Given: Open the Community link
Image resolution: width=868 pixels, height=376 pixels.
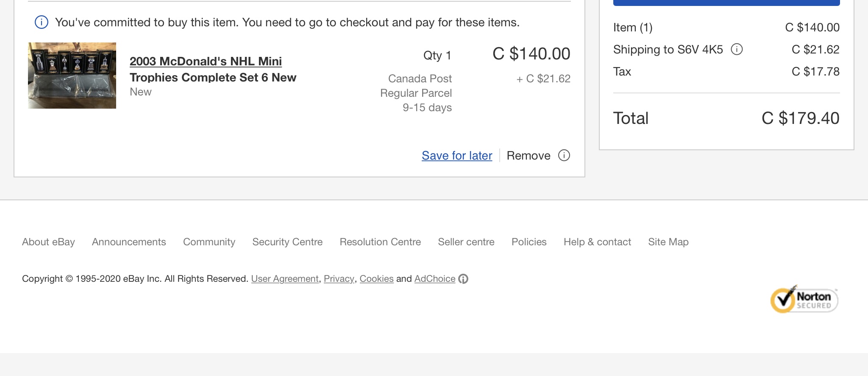Looking at the screenshot, I should click(209, 242).
